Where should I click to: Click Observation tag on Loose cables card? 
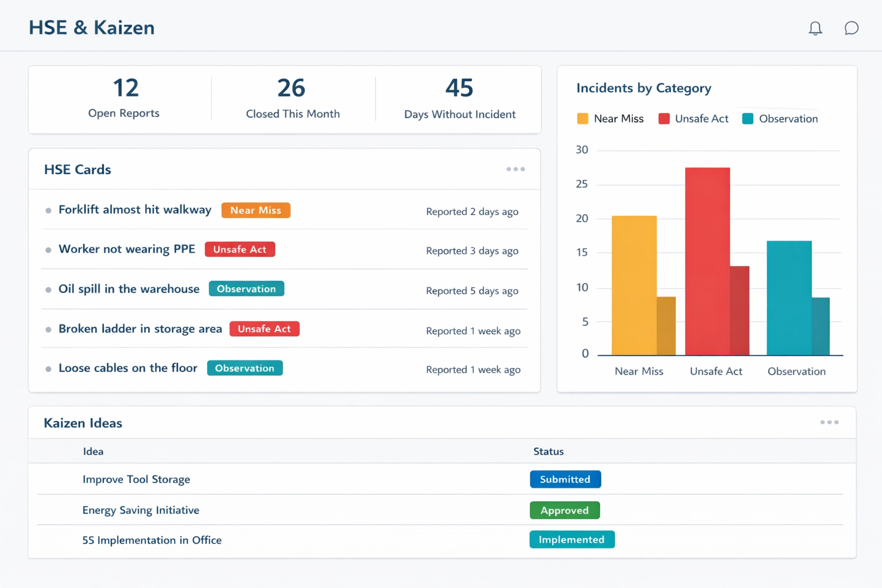(245, 368)
